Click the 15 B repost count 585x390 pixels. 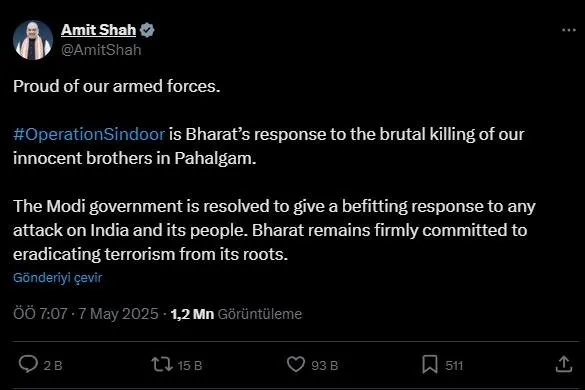190,365
